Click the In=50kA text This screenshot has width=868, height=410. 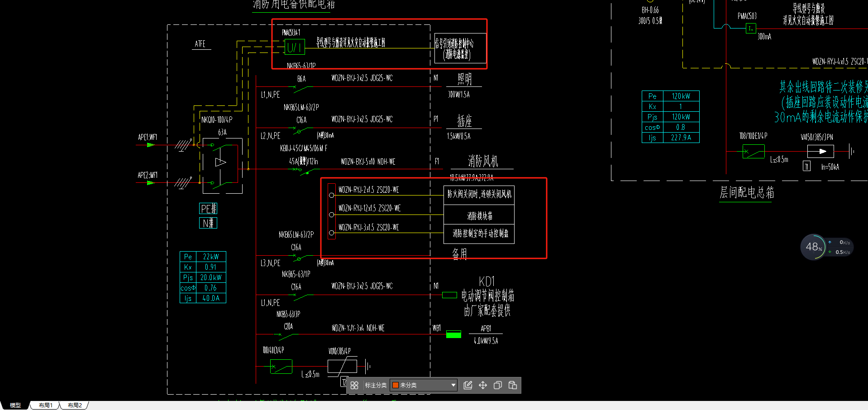(x=830, y=167)
